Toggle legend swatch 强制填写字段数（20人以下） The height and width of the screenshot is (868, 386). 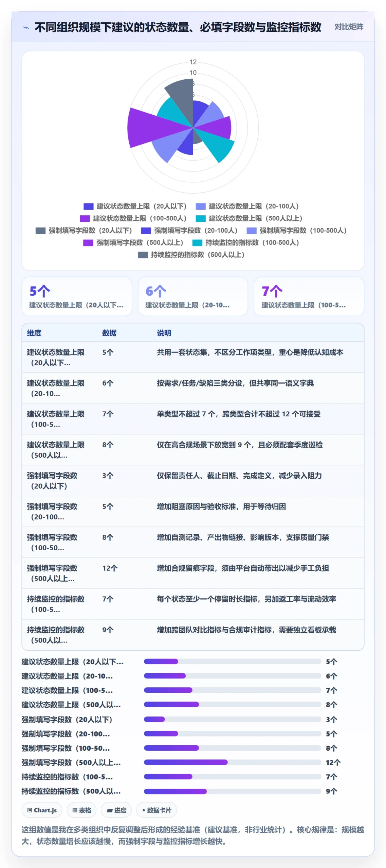coord(40,231)
